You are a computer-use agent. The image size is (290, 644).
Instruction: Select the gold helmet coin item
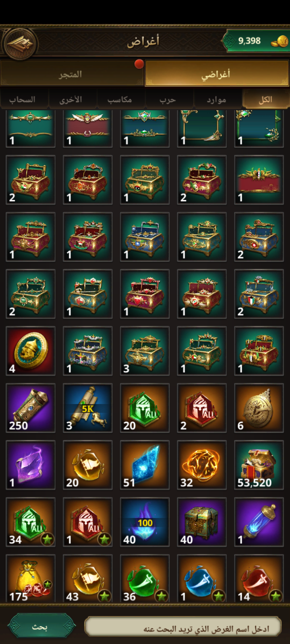(31, 351)
